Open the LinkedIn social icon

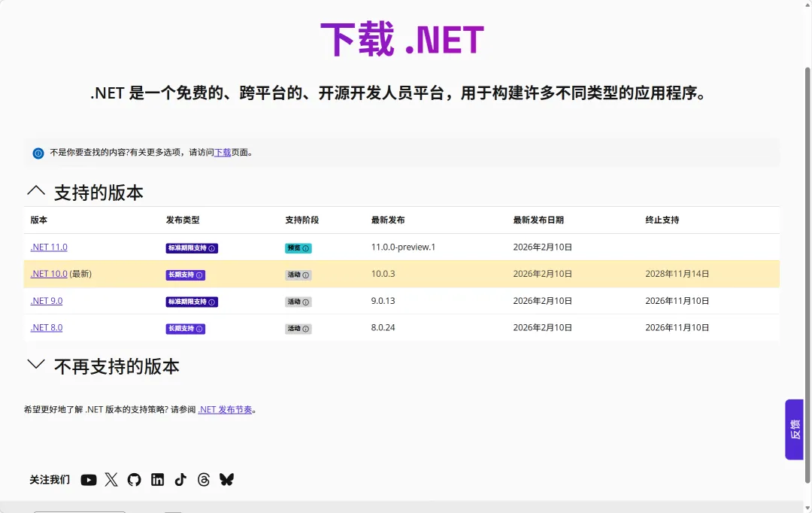click(x=157, y=480)
